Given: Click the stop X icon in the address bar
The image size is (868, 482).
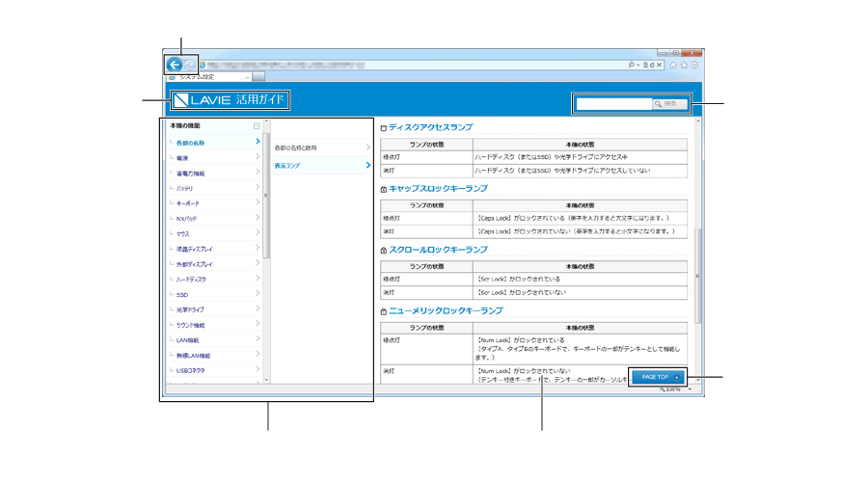Looking at the screenshot, I should (x=660, y=66).
